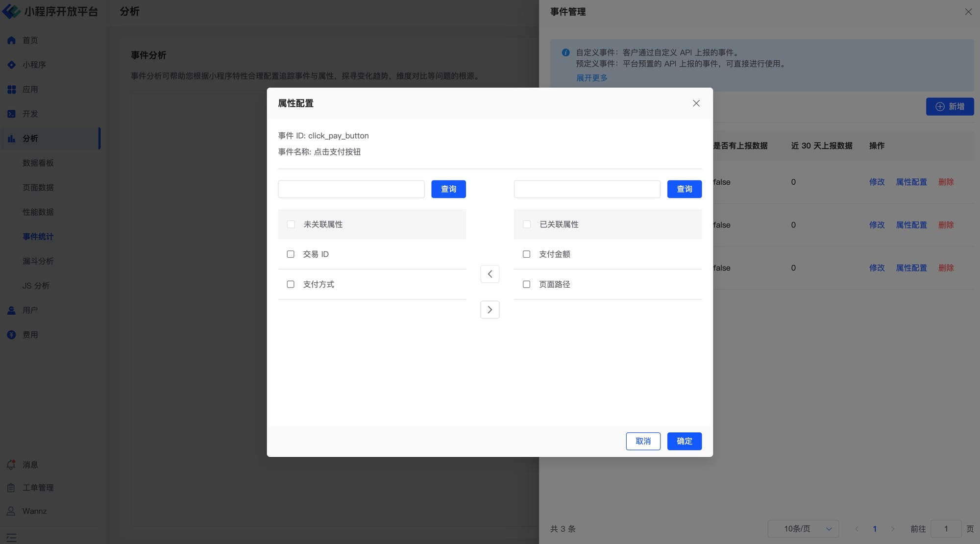Screen dimensions: 980x544
Task: Click 展开更多 to expand info
Action: coord(591,78)
